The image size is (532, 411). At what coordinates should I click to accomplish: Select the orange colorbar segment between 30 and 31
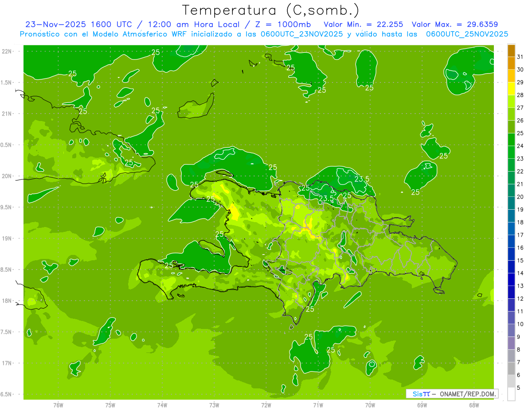[x=511, y=63]
